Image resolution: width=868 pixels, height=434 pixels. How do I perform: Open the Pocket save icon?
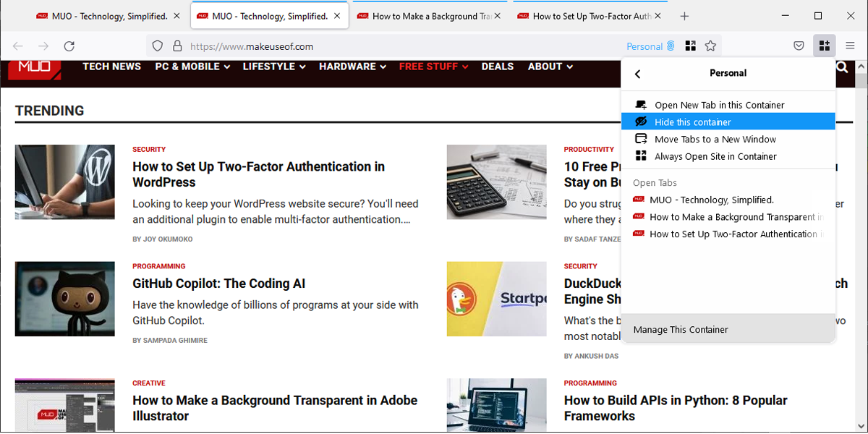pyautogui.click(x=799, y=46)
